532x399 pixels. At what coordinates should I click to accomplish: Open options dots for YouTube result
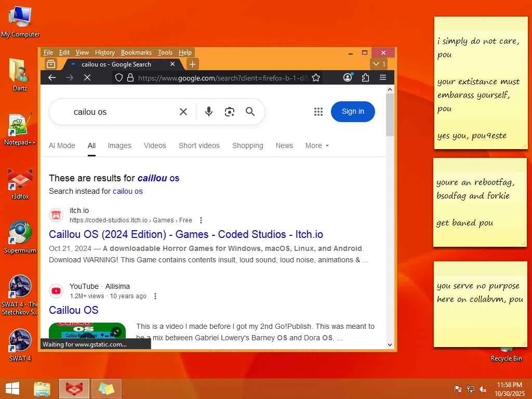tap(155, 296)
